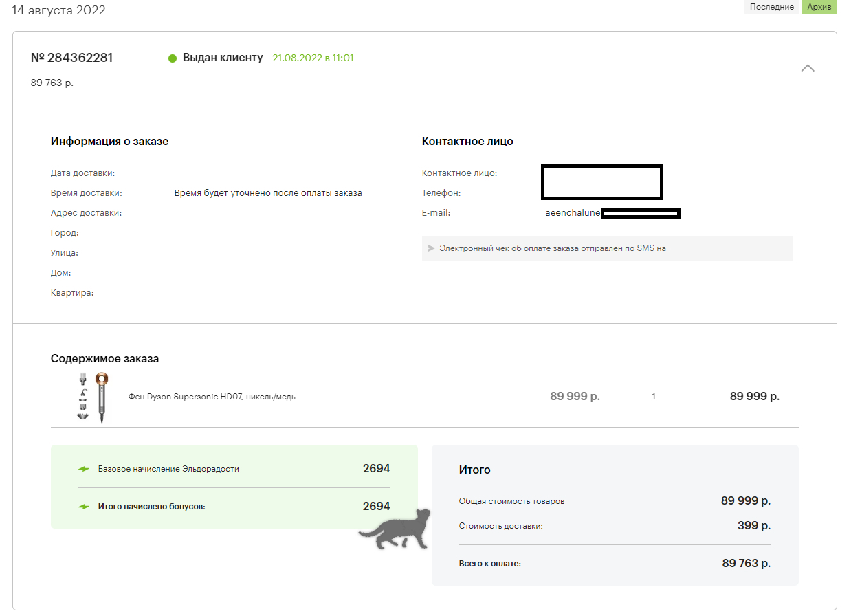The width and height of the screenshot is (862, 616).
Task: Click the email address aeenchalune
Action: click(x=573, y=213)
